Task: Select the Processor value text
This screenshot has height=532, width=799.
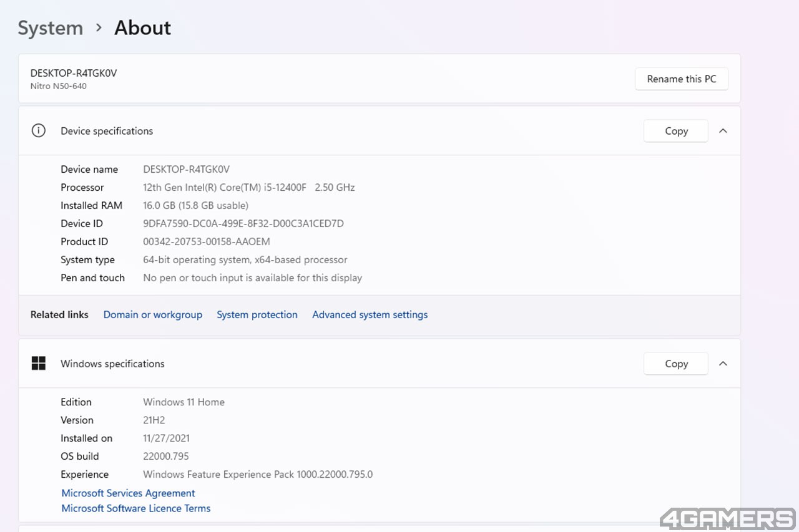Action: click(249, 188)
